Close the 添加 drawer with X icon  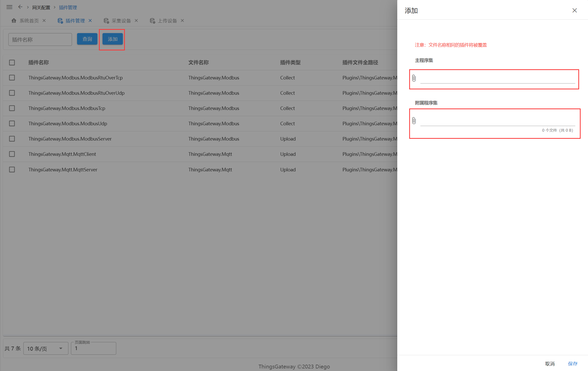575,10
